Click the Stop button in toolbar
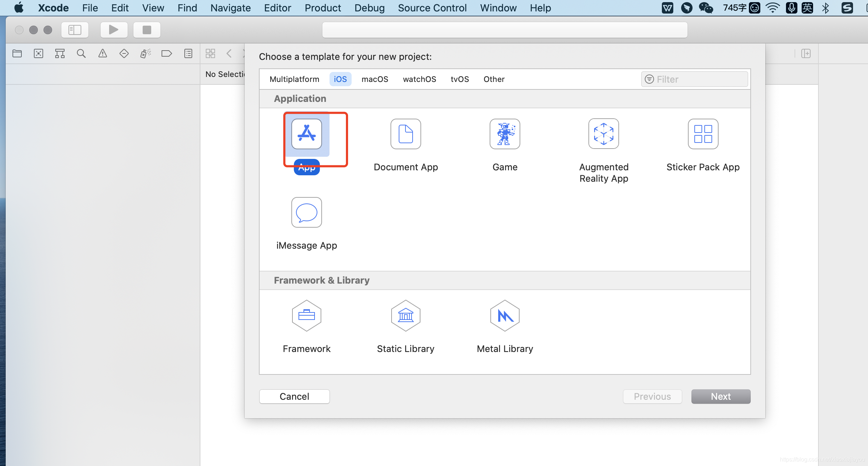The height and width of the screenshot is (466, 868). 147,30
